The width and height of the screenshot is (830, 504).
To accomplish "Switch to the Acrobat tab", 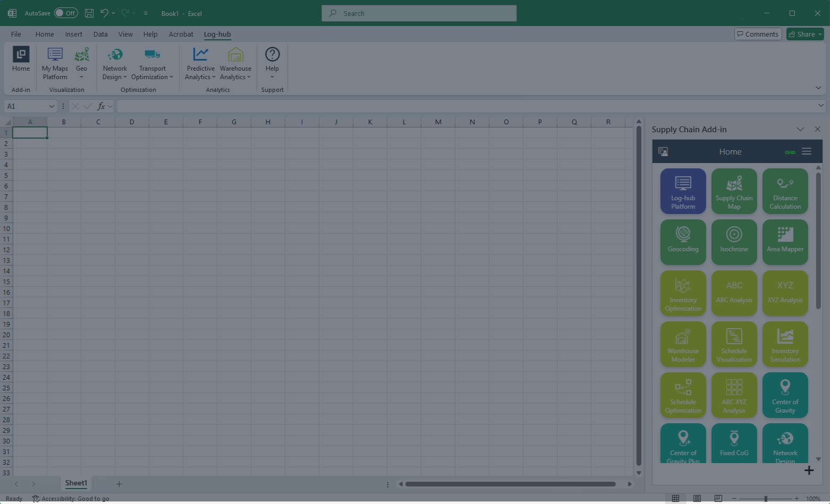I will click(181, 34).
